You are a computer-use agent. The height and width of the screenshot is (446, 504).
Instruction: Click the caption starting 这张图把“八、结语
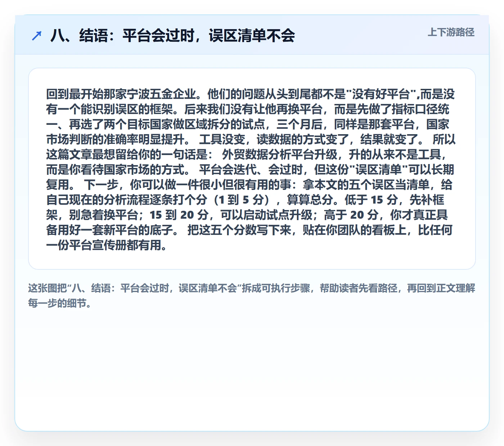(x=252, y=296)
